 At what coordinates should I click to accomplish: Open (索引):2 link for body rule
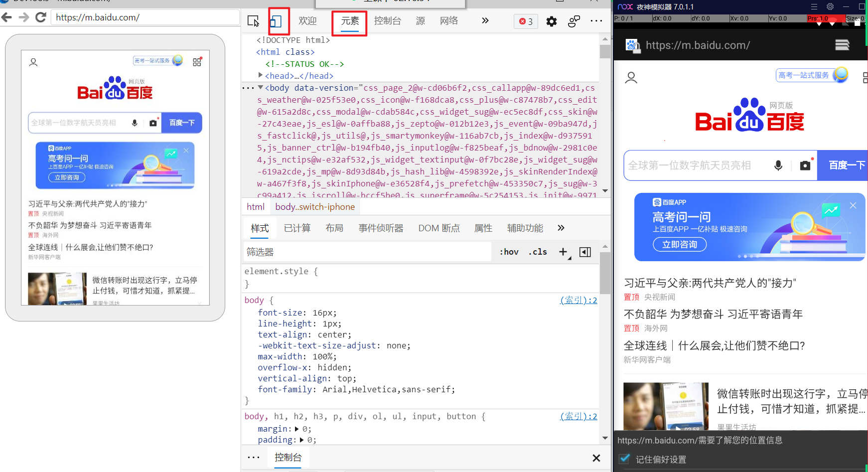pos(579,300)
